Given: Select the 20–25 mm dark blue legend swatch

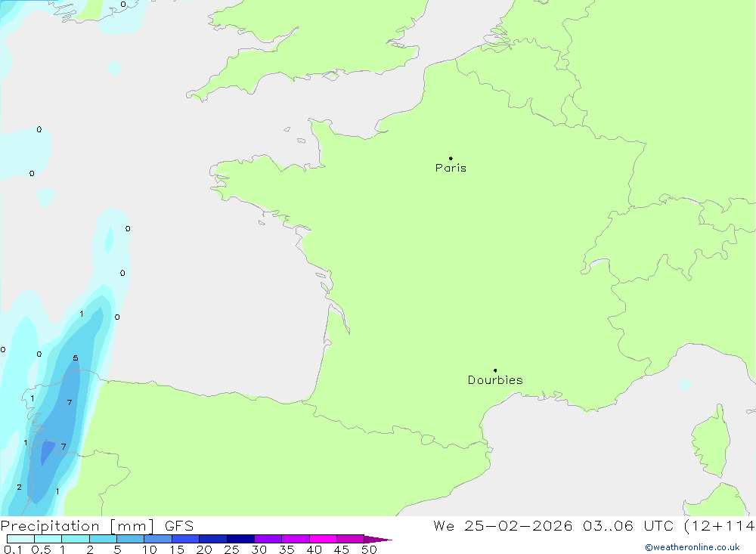Looking at the screenshot, I should pyautogui.click(x=213, y=539).
